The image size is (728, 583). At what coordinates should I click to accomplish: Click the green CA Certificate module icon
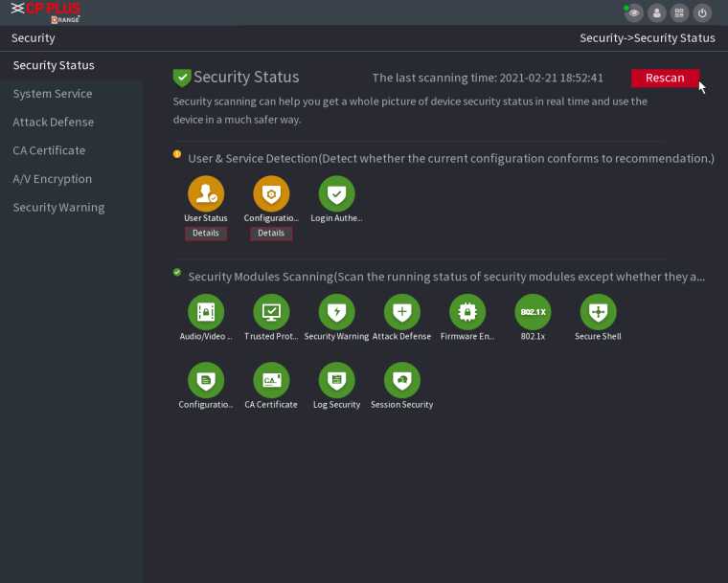click(271, 380)
